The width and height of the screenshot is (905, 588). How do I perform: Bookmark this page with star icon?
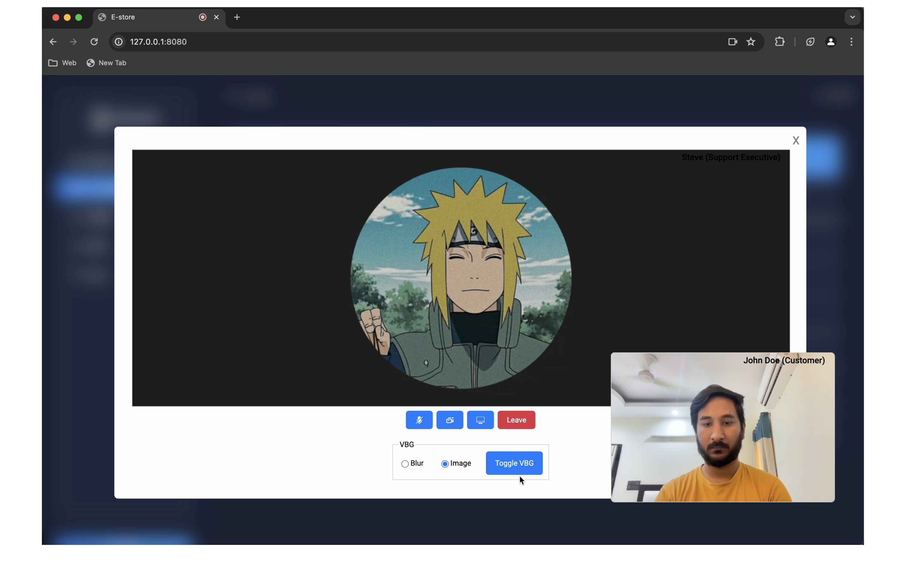[x=751, y=42]
